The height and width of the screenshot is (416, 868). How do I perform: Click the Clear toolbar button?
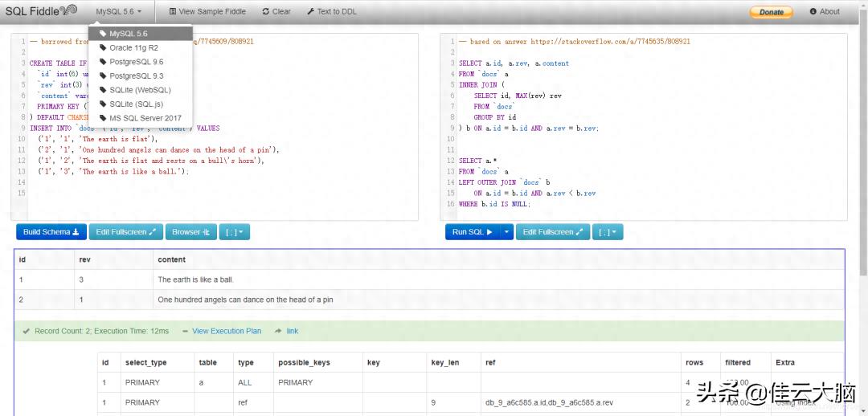coord(276,12)
